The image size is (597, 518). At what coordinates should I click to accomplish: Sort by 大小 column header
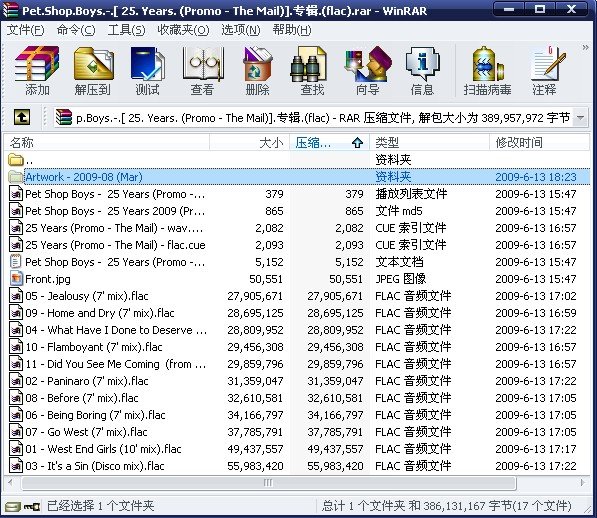click(249, 143)
